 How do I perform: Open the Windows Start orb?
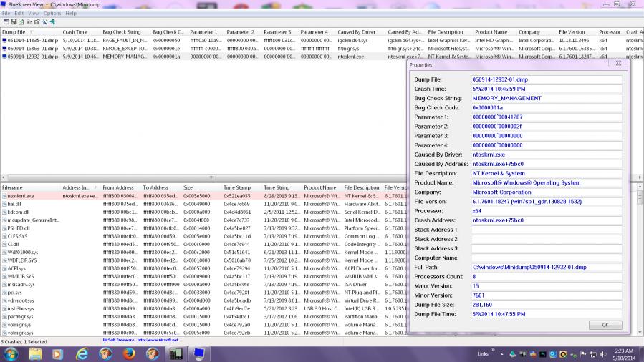click(x=11, y=353)
